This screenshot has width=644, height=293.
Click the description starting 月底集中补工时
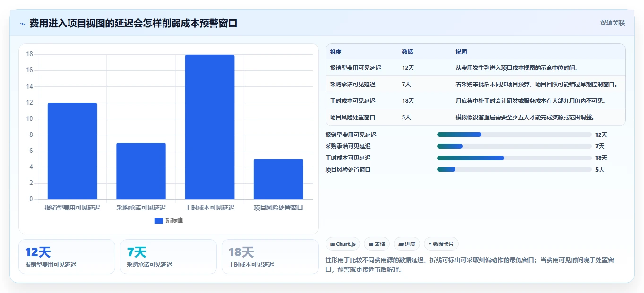[531, 101]
